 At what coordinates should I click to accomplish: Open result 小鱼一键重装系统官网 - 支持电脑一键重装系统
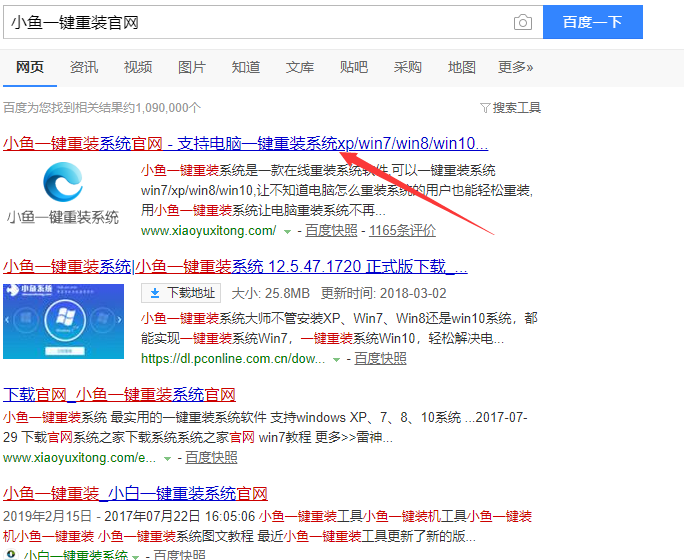pyautogui.click(x=246, y=143)
